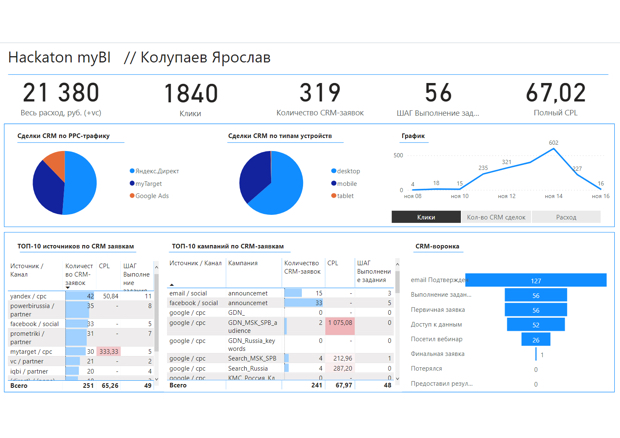Click the 602 peak point on line chart
The image size is (620, 438).
[554, 149]
